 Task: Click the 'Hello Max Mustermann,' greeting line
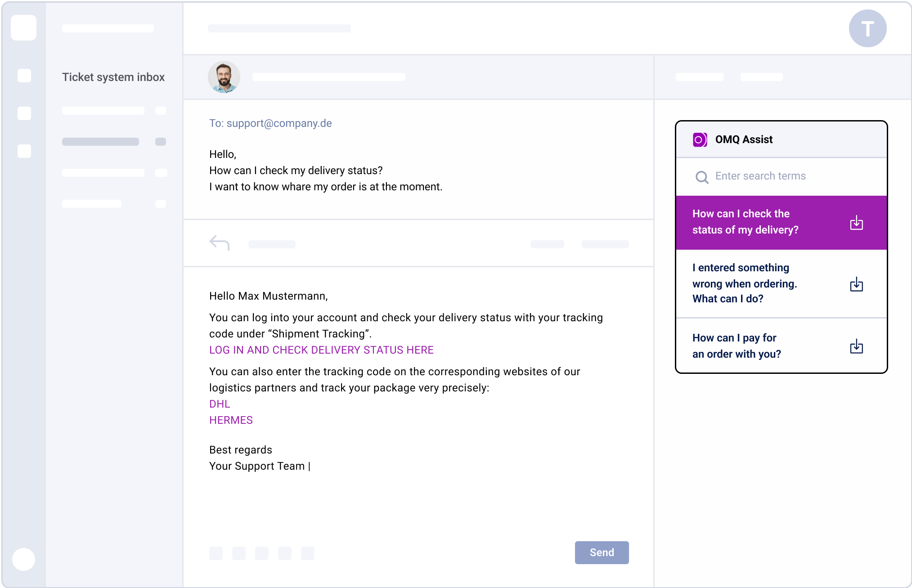(x=269, y=296)
